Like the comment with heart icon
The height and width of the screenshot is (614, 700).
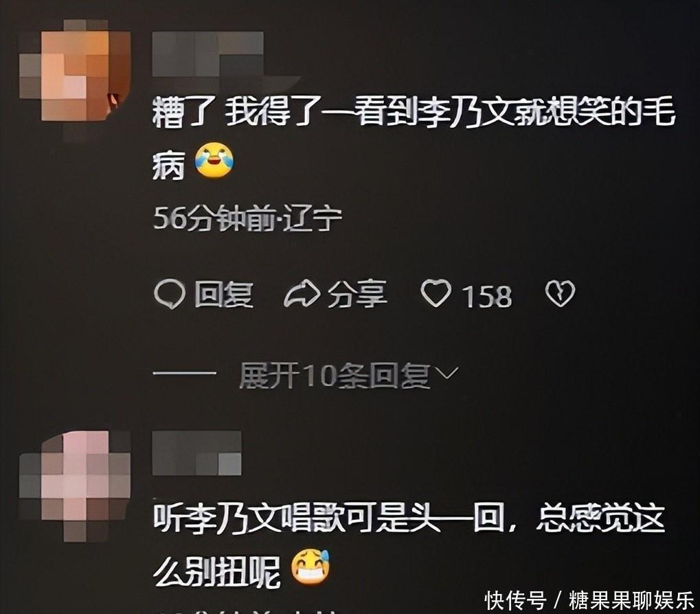coord(436,293)
